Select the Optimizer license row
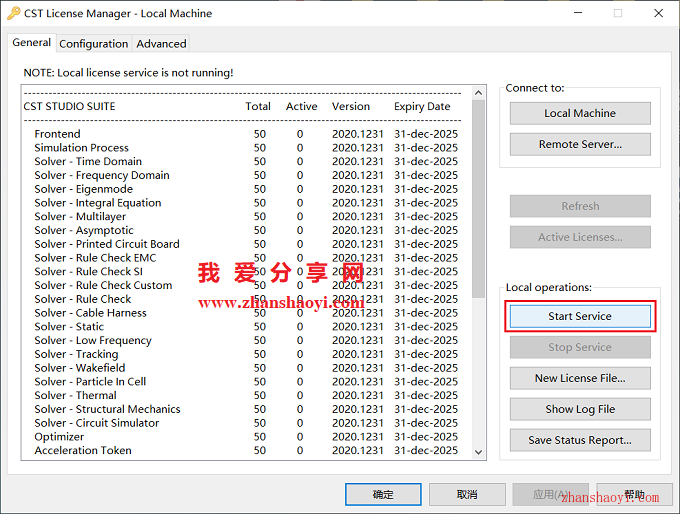The height and width of the screenshot is (514, 680). click(x=246, y=437)
